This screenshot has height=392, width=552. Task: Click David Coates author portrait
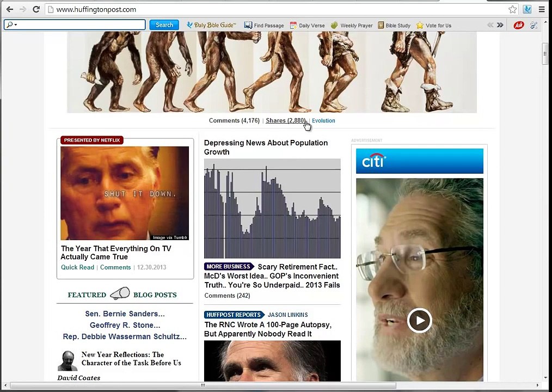[x=68, y=360]
